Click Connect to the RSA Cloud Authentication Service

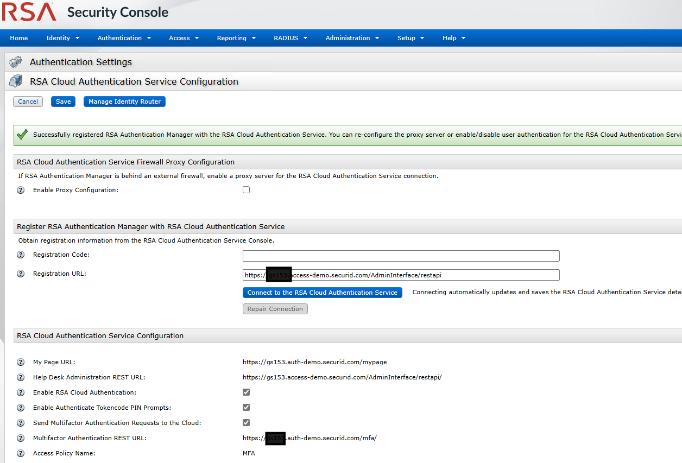322,292
